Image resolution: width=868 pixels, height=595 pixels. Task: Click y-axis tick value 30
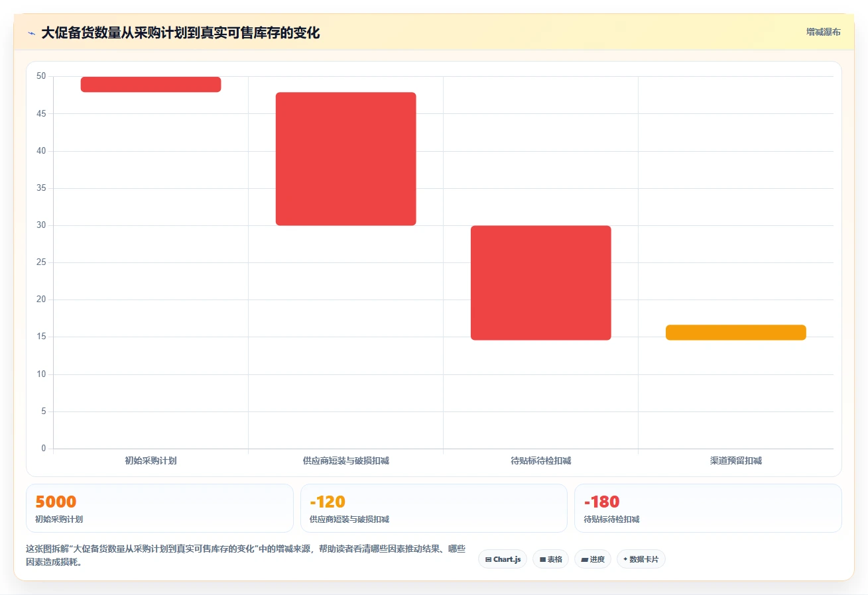41,225
